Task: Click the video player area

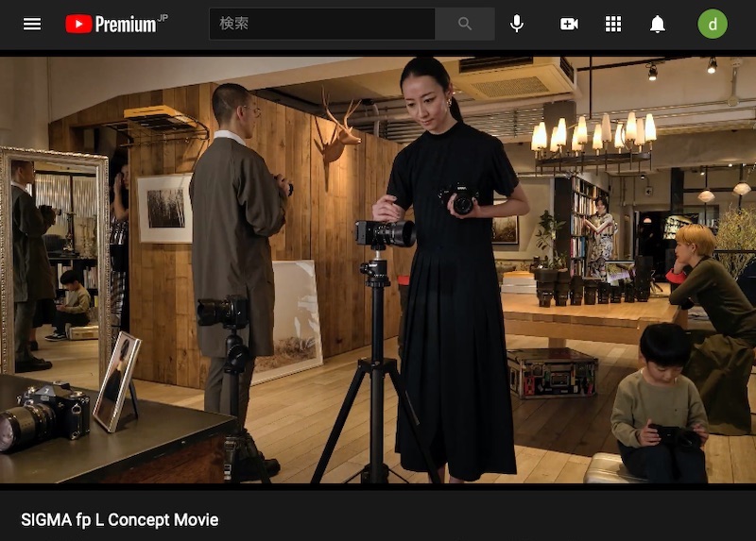Action: click(x=378, y=270)
